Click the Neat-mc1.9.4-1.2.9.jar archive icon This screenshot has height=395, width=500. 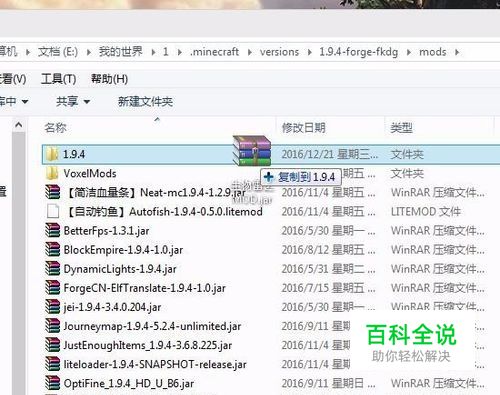(52, 192)
